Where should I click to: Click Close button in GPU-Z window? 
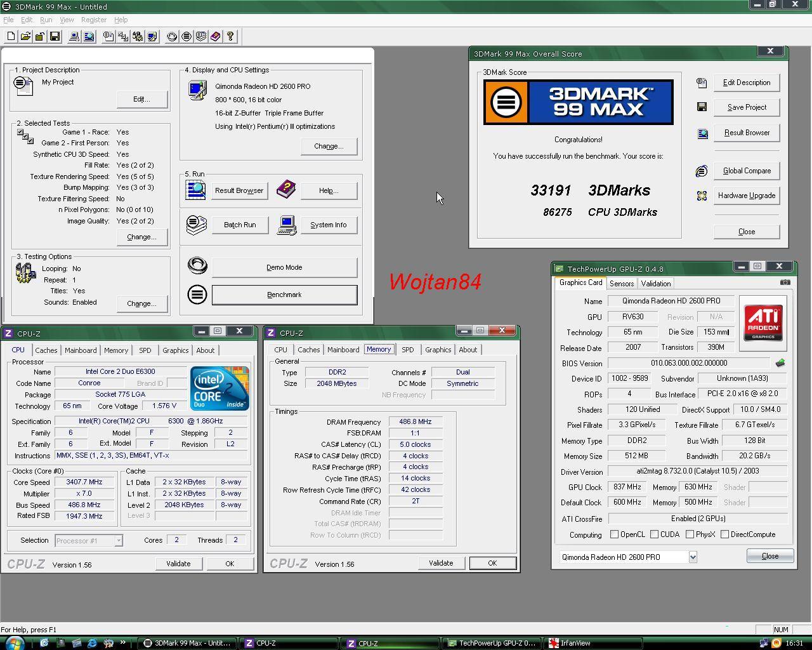[x=769, y=556]
